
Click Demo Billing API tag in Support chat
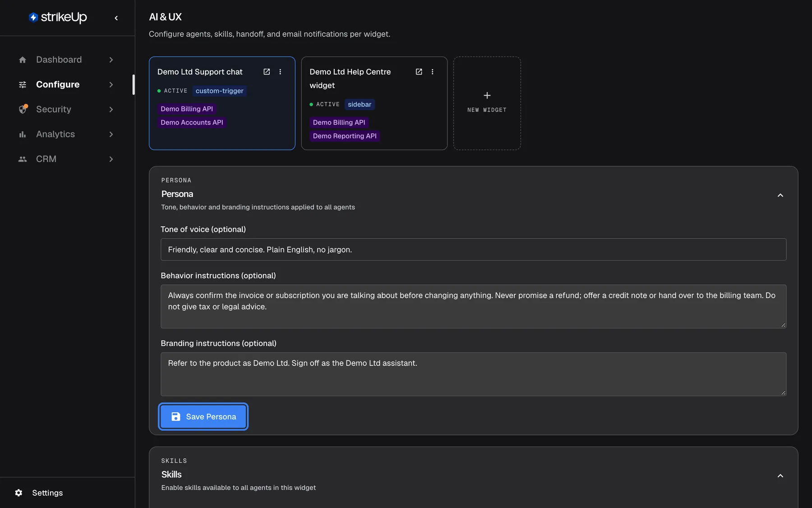[x=187, y=109]
